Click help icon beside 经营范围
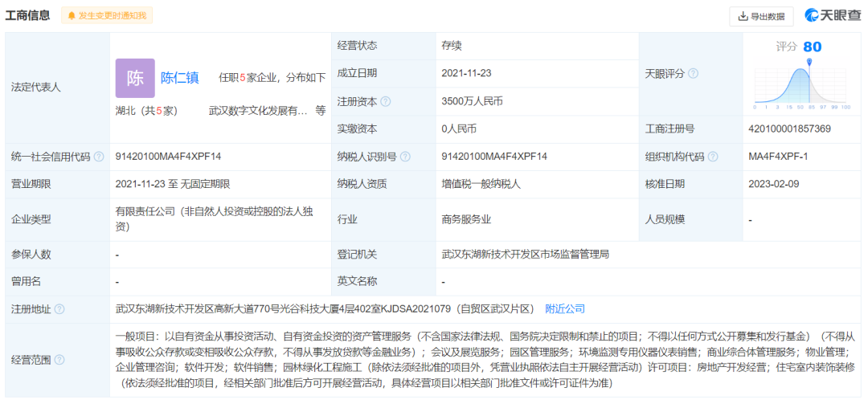The width and height of the screenshot is (868, 404). (x=59, y=360)
